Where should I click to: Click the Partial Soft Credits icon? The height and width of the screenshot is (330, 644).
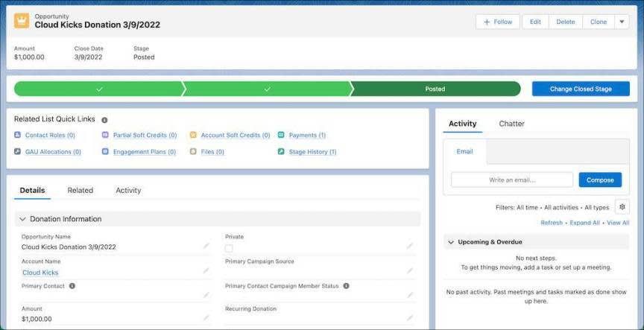(x=105, y=135)
